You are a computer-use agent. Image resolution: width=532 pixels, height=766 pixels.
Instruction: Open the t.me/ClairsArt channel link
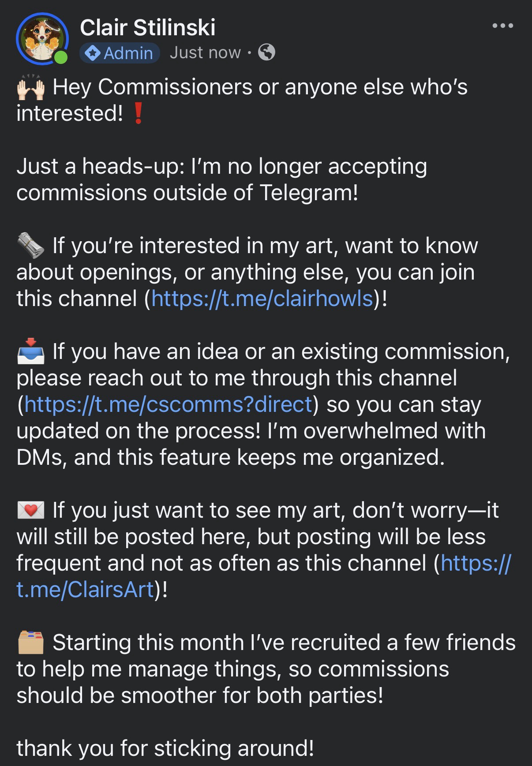click(85, 590)
